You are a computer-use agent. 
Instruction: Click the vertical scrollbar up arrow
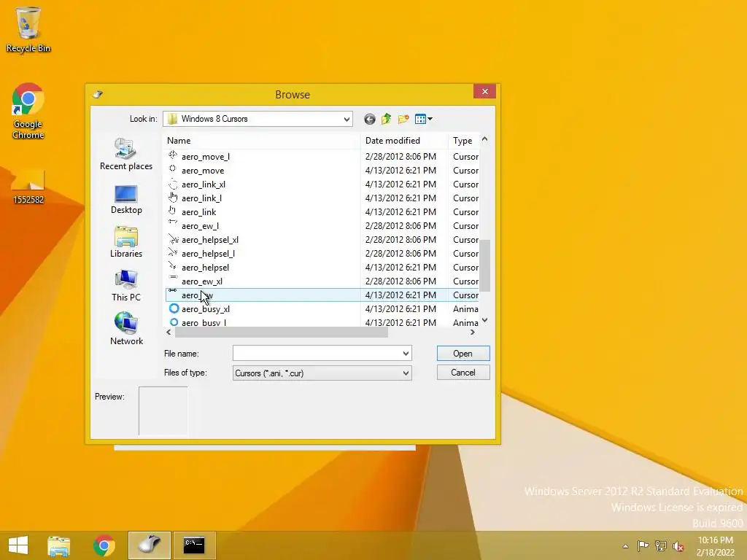click(x=484, y=139)
